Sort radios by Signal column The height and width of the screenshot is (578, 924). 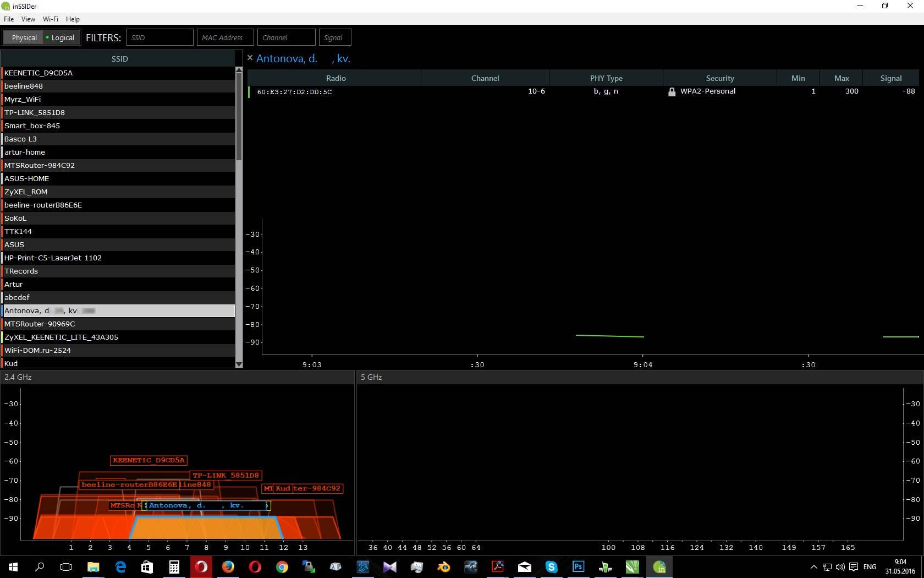pyautogui.click(x=890, y=78)
